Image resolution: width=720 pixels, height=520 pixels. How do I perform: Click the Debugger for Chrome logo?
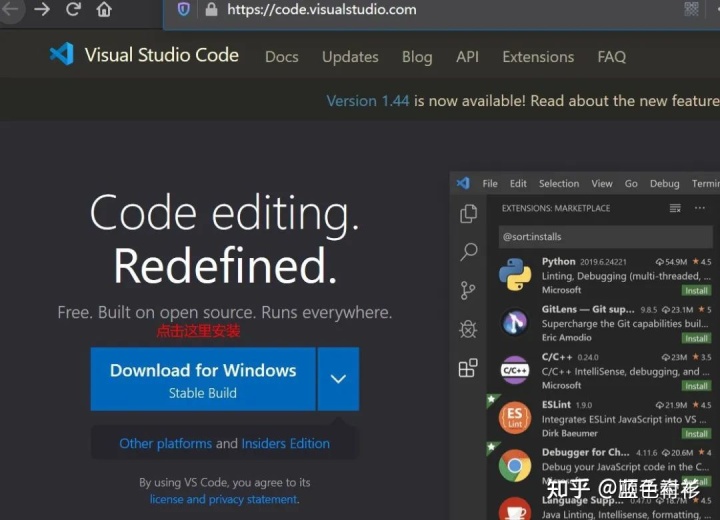(x=515, y=465)
